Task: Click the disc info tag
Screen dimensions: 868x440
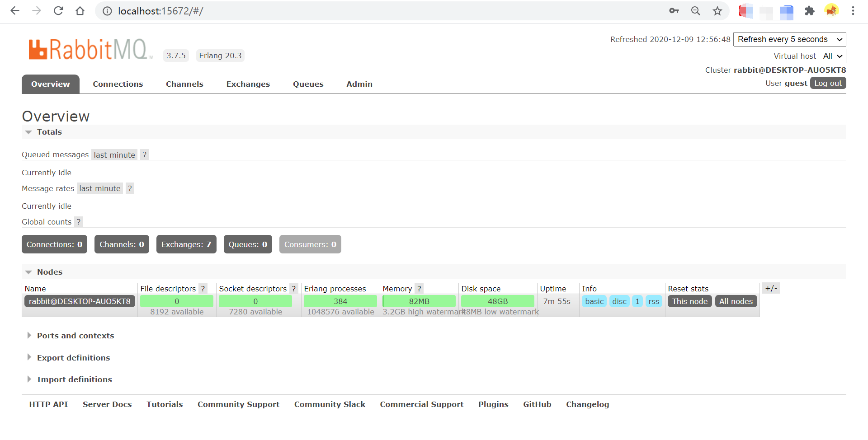Action: 619,301
